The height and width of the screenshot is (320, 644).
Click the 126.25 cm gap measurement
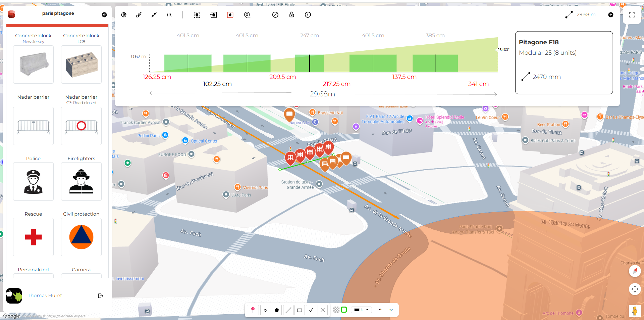pyautogui.click(x=157, y=77)
